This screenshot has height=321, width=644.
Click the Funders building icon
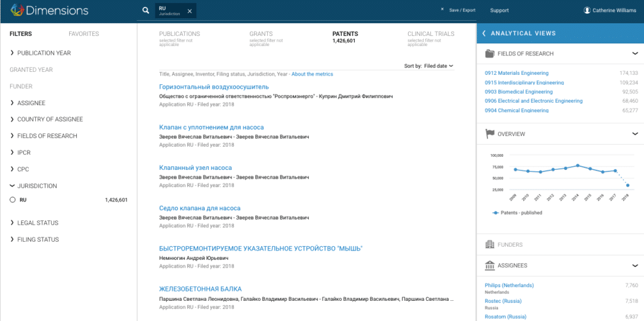(490, 244)
